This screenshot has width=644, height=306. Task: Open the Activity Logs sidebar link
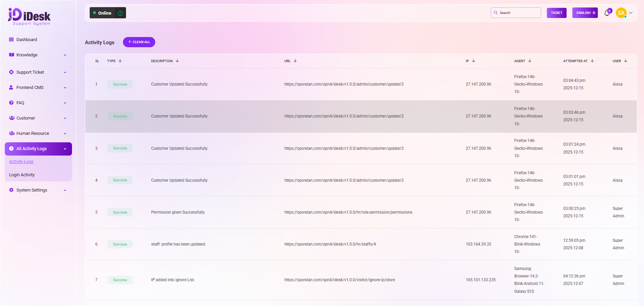[x=21, y=162]
